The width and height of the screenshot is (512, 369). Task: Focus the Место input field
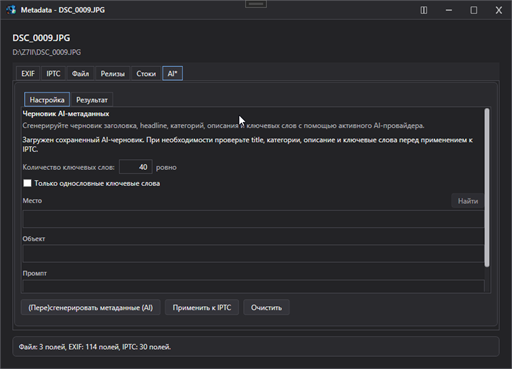253,219
